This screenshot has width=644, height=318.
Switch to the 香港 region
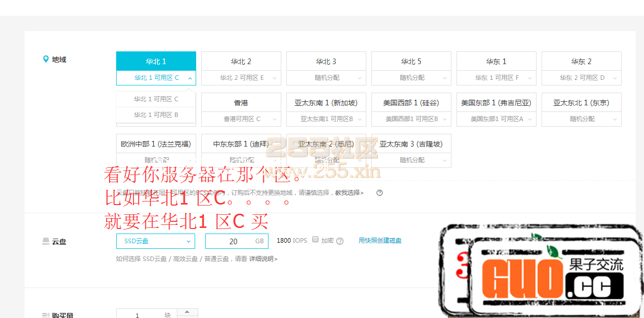241,102
